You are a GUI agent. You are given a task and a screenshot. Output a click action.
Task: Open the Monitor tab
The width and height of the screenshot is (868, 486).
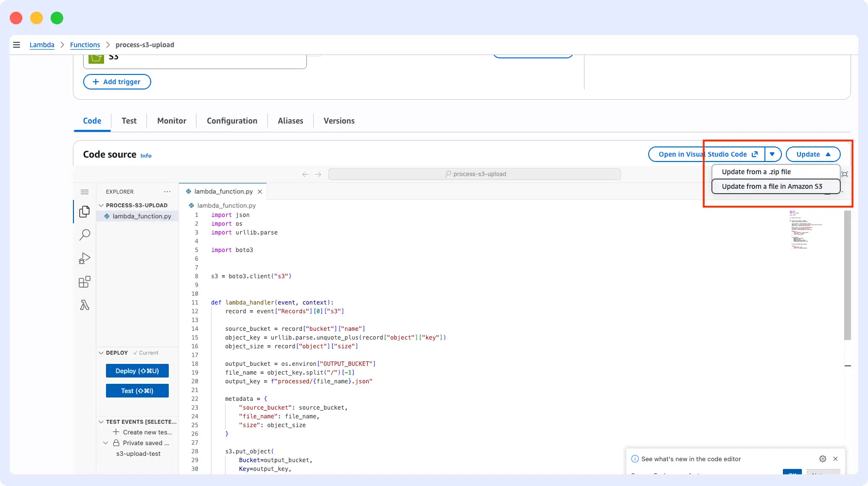[x=172, y=121]
